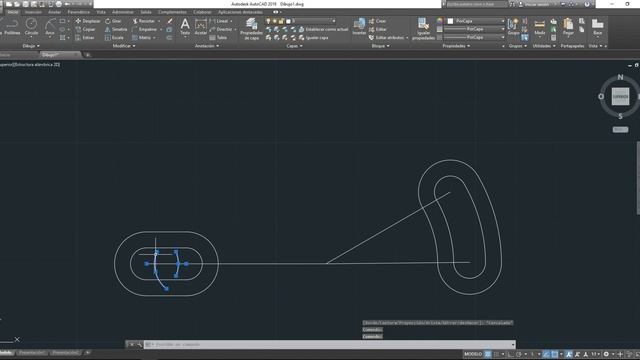Click the Insertar block tool
The image size is (640, 360).
click(359, 27)
